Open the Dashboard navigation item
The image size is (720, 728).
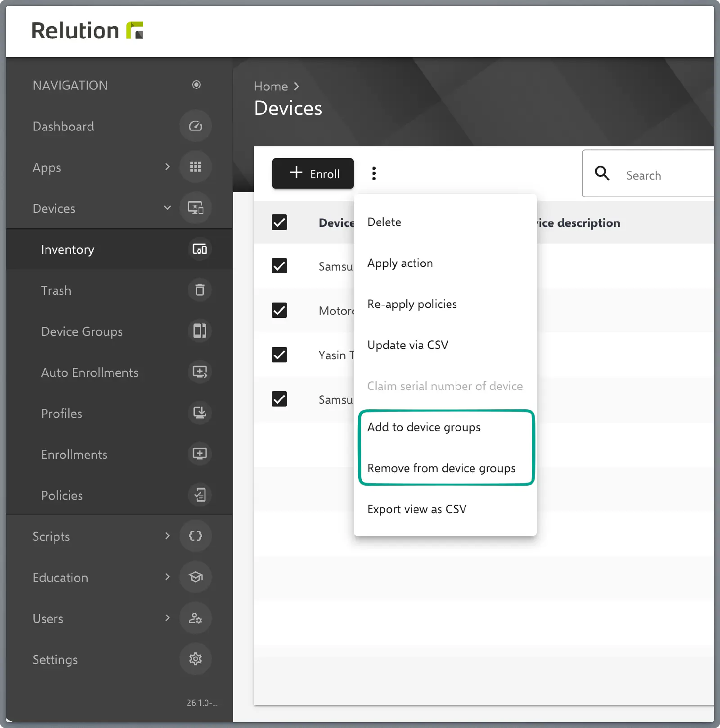tap(120, 126)
